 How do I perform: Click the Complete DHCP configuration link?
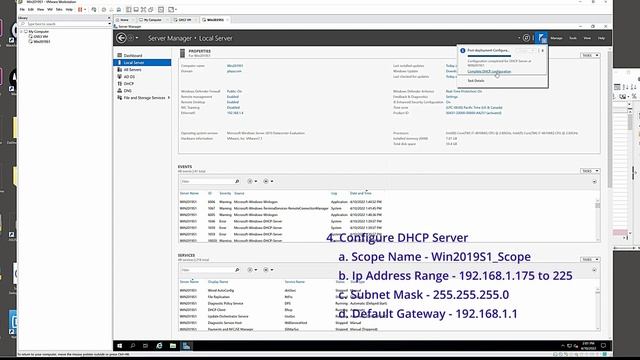pyautogui.click(x=489, y=71)
